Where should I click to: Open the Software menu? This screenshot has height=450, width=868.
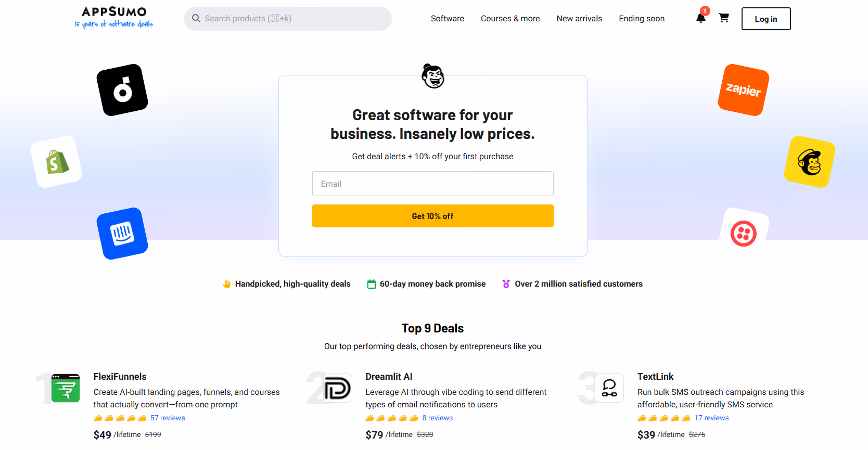(x=448, y=19)
